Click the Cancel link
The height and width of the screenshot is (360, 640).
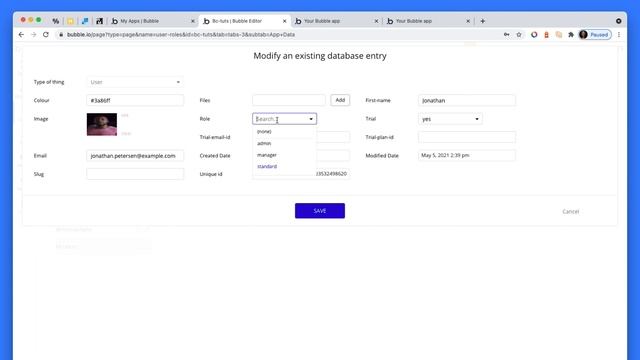pyautogui.click(x=571, y=211)
